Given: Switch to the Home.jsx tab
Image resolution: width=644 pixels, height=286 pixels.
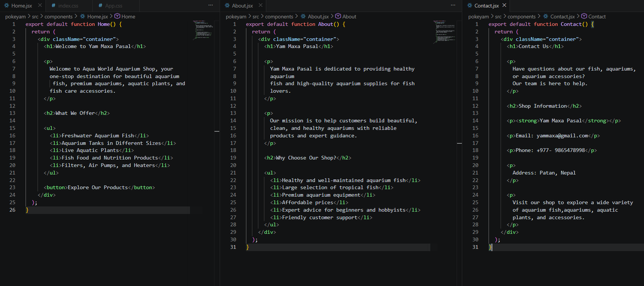Looking at the screenshot, I should (21, 5).
